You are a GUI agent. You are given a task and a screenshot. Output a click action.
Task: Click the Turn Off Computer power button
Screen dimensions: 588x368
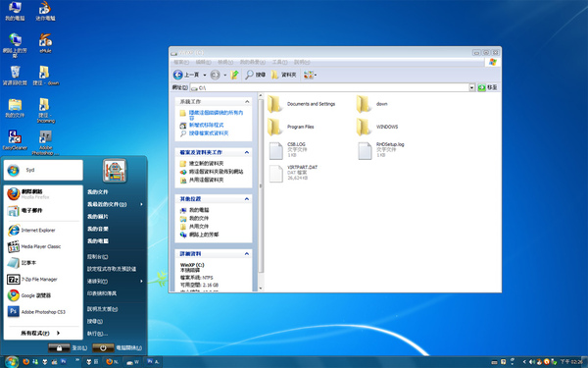pos(103,348)
